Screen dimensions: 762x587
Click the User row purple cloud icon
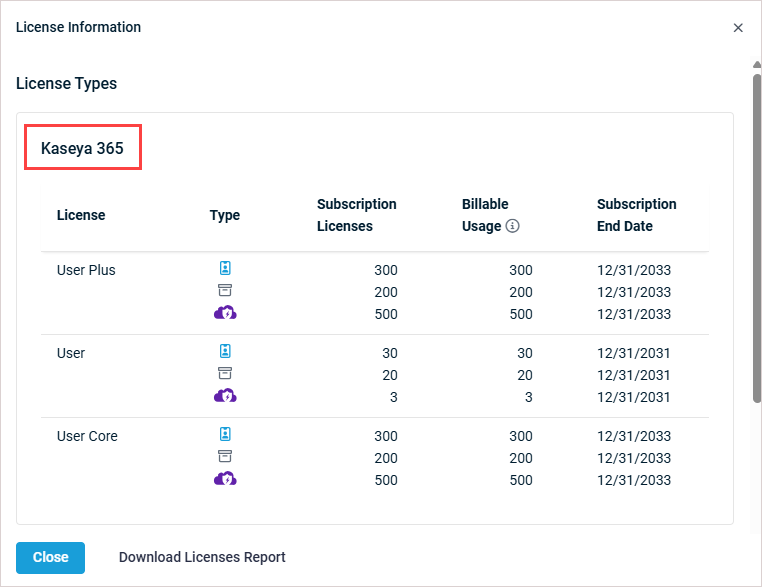tap(225, 396)
